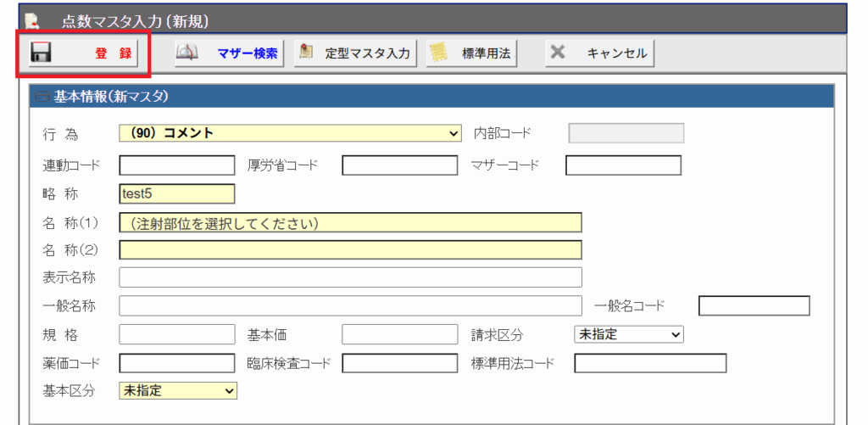Open the 行為 dropdown showing (90) コメント
This screenshot has width=868, height=425.
pyautogui.click(x=291, y=133)
